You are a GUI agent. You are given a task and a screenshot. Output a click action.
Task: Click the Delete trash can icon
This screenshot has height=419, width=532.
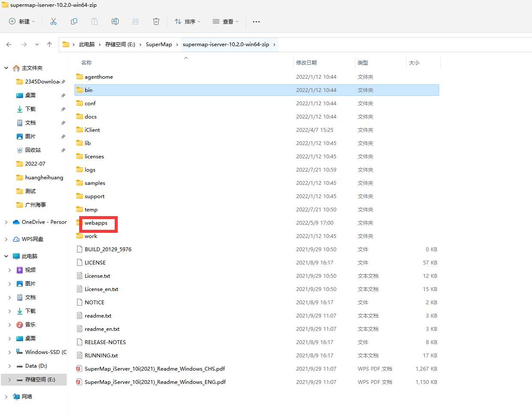156,21
